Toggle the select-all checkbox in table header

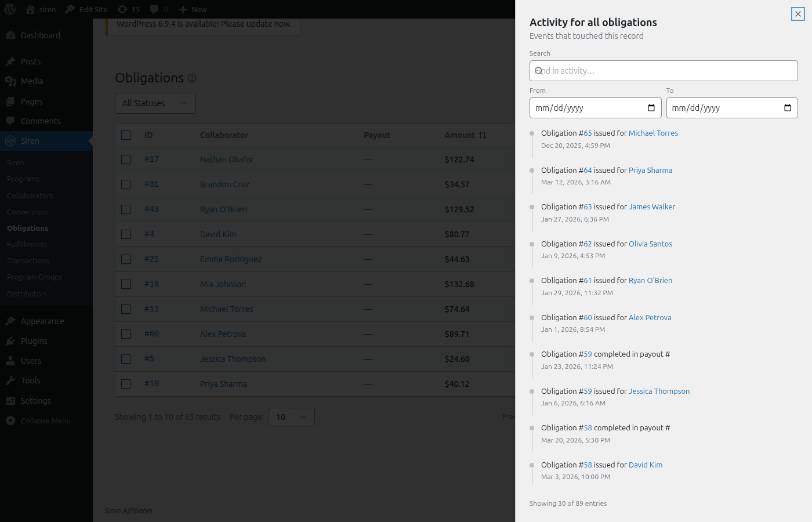(x=126, y=135)
